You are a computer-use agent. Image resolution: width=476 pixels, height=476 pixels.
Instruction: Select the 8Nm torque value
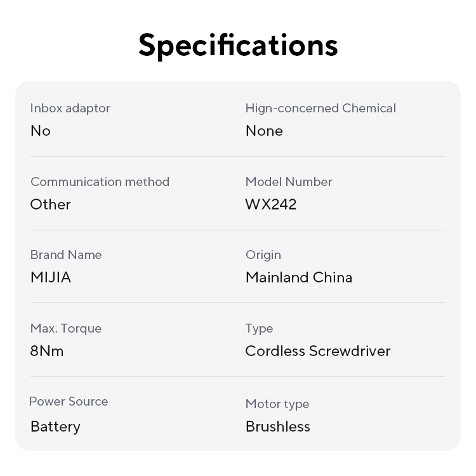click(47, 351)
